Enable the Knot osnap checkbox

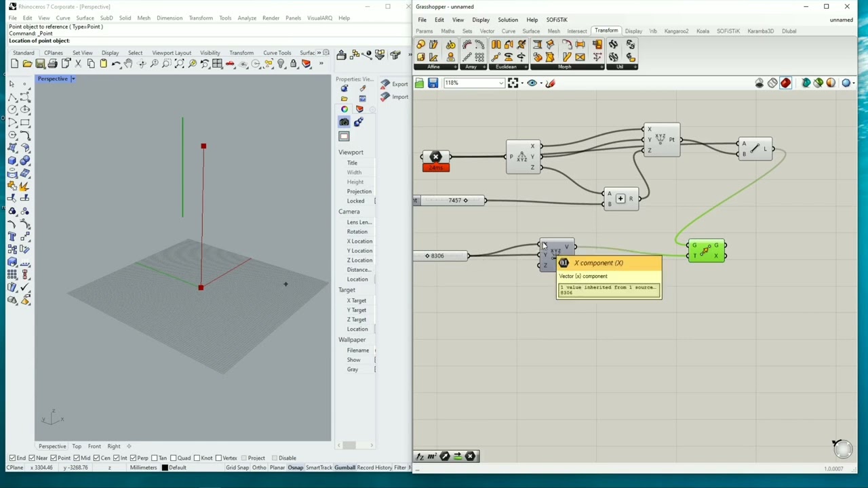(197, 458)
